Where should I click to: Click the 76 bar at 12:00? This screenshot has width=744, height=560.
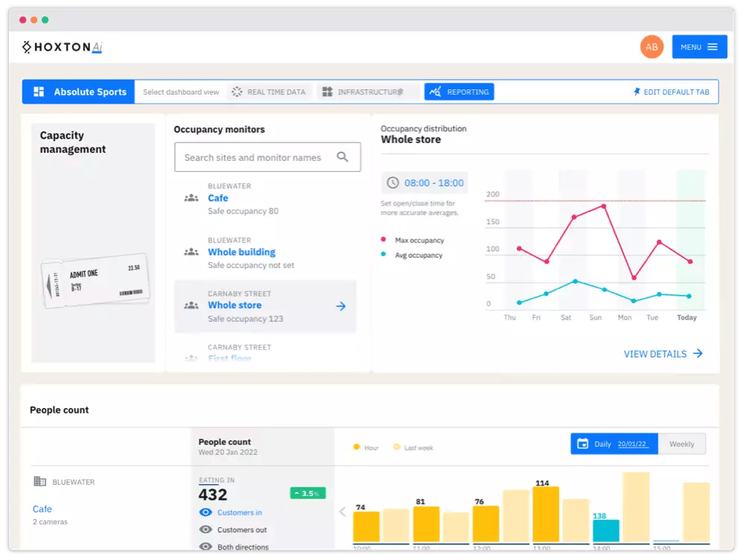(x=486, y=524)
